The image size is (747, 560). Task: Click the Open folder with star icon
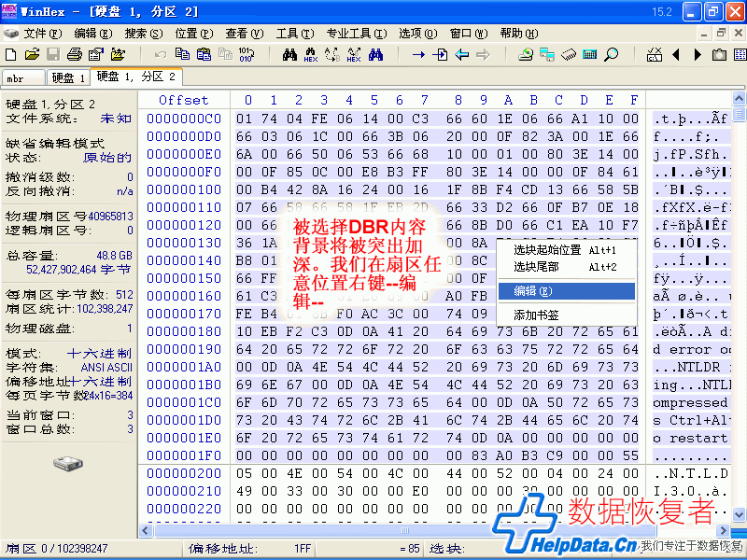[x=118, y=55]
